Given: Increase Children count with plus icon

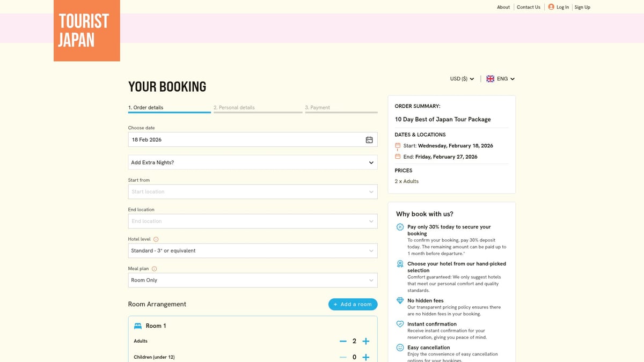Looking at the screenshot, I should [366, 357].
